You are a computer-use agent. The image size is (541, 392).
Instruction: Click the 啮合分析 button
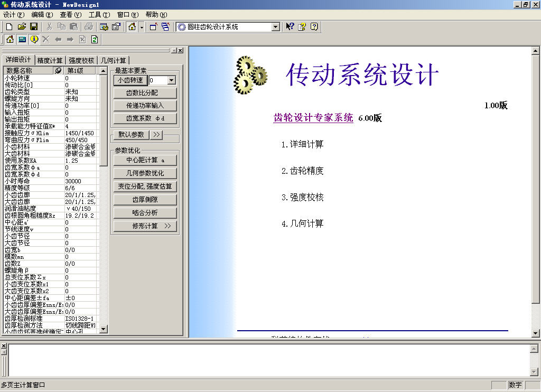[145, 212]
